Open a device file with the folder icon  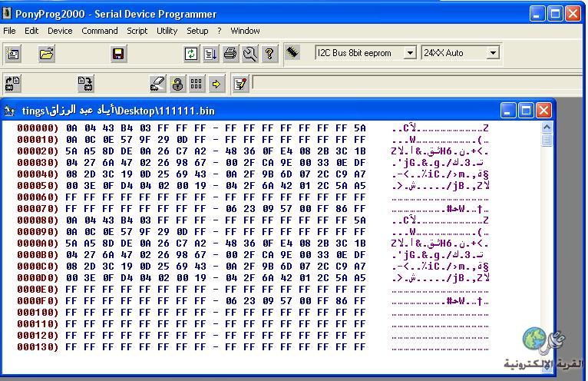tap(47, 54)
